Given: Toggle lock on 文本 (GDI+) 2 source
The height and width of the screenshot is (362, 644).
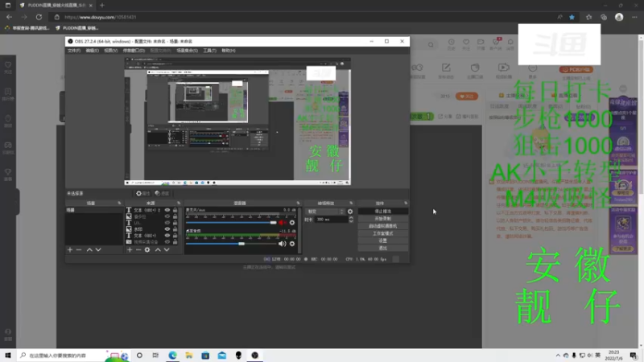Looking at the screenshot, I should [175, 210].
